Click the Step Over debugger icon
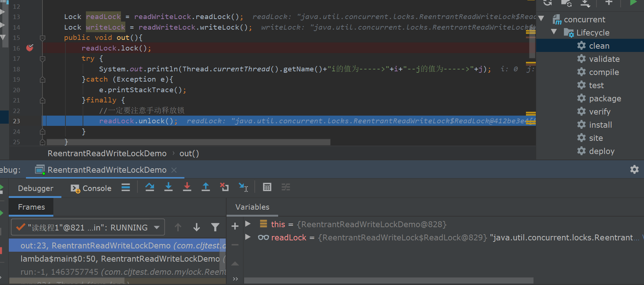 pos(149,187)
